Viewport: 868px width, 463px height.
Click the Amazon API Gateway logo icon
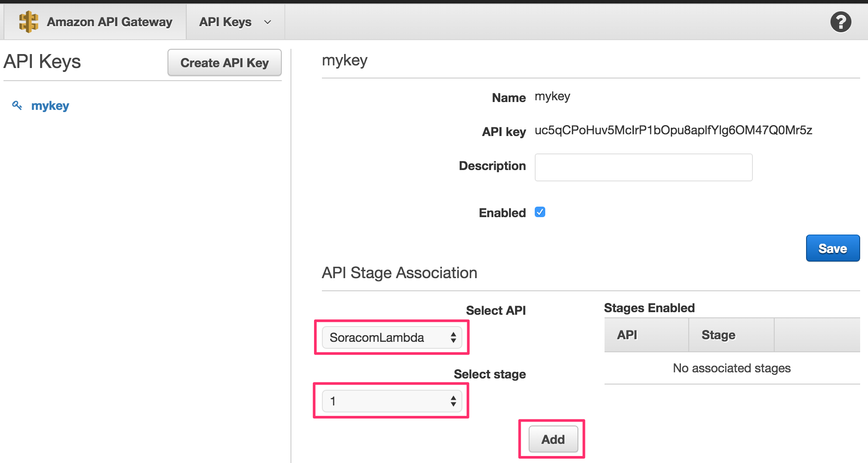(29, 21)
